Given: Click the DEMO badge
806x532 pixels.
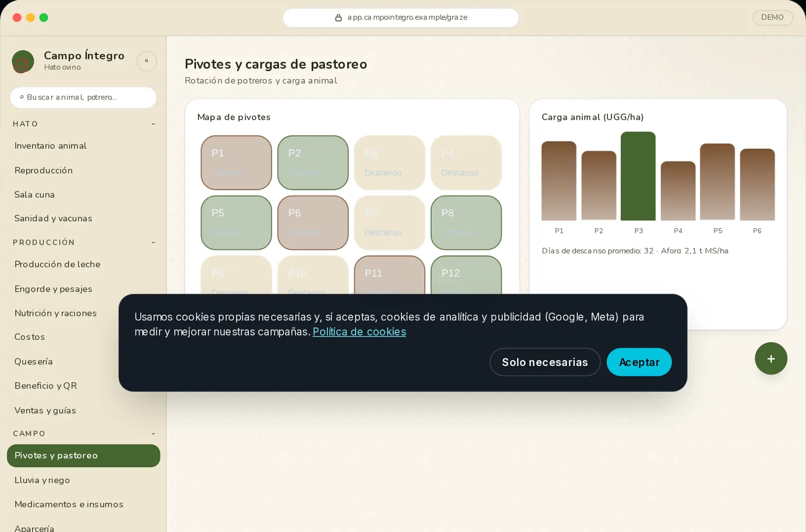Looking at the screenshot, I should tap(772, 17).
